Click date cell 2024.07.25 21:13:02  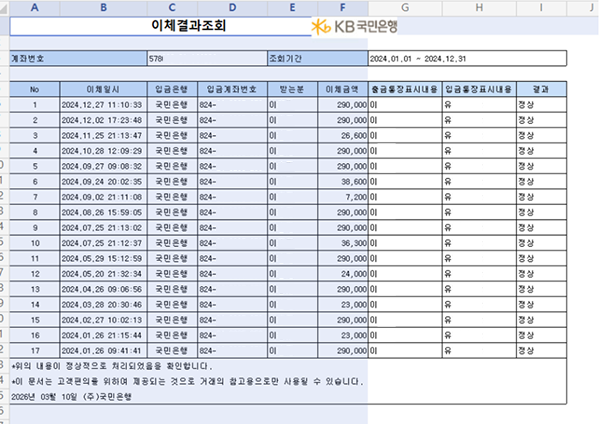(x=103, y=228)
